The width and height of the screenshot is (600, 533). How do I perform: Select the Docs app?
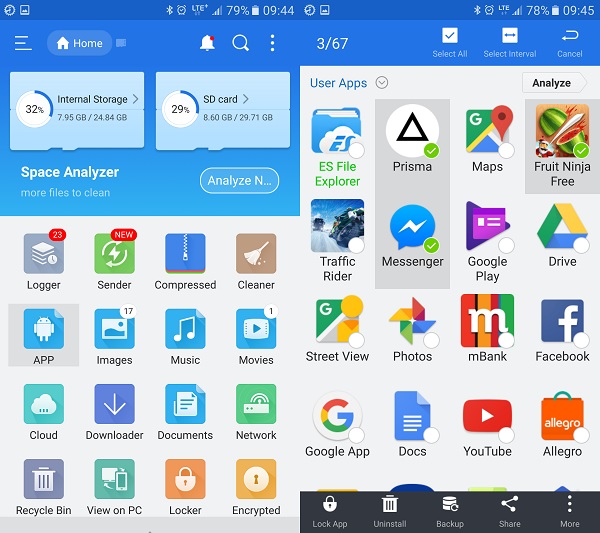coord(412,424)
